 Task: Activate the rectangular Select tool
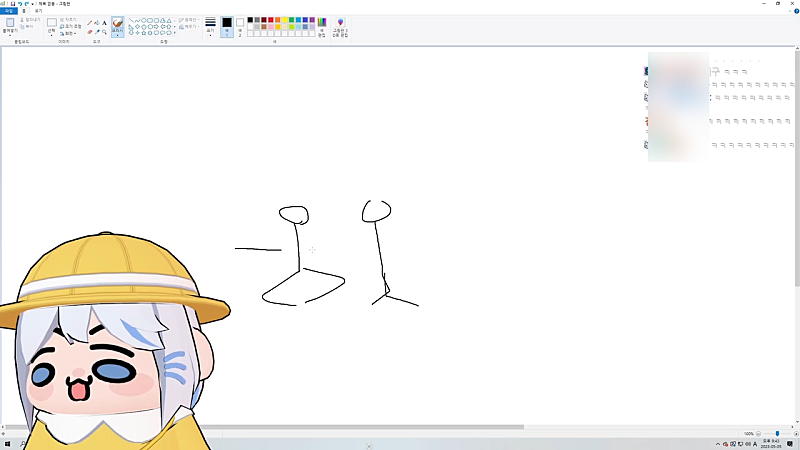coord(52,22)
